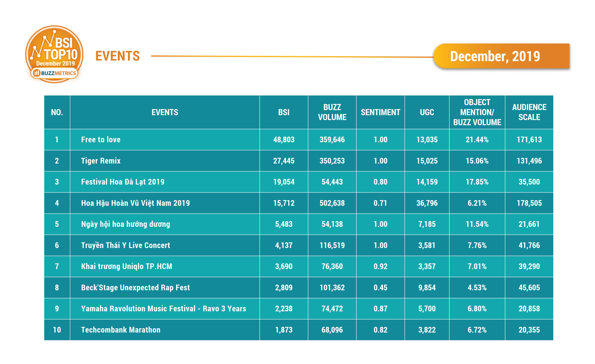The height and width of the screenshot is (364, 595).
Task: Click UGC value 5,700
Action: coord(427,309)
